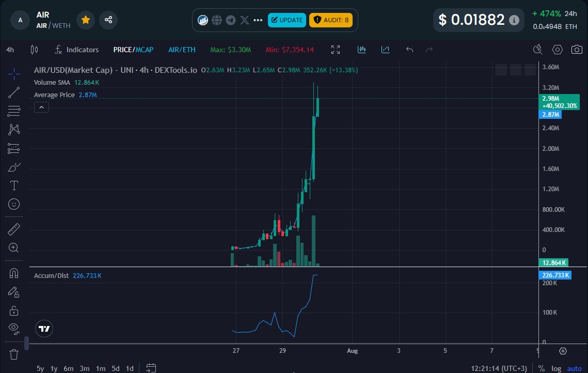This screenshot has width=588, height=373.
Task: Redo the chart action
Action: pyautogui.click(x=430, y=50)
